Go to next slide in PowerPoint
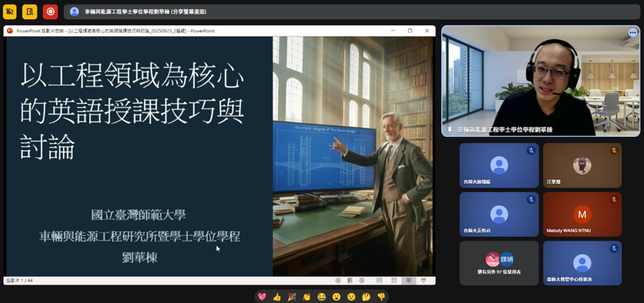 point(362,281)
